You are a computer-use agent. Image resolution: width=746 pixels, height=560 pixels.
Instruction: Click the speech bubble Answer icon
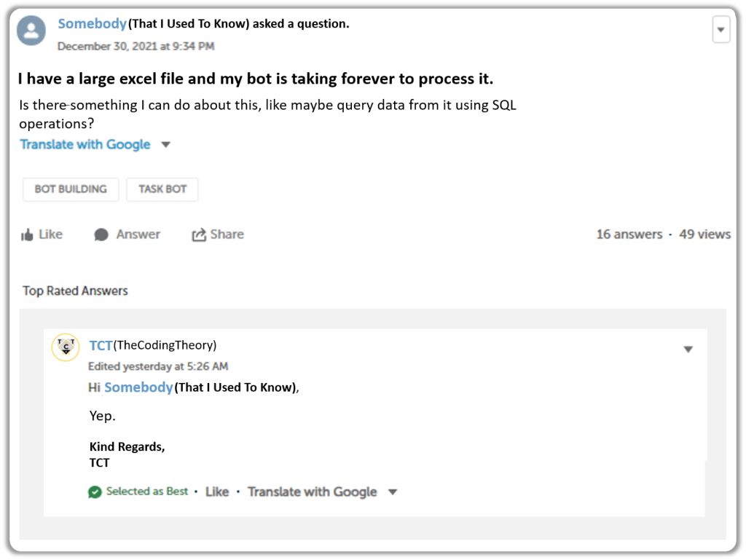101,234
